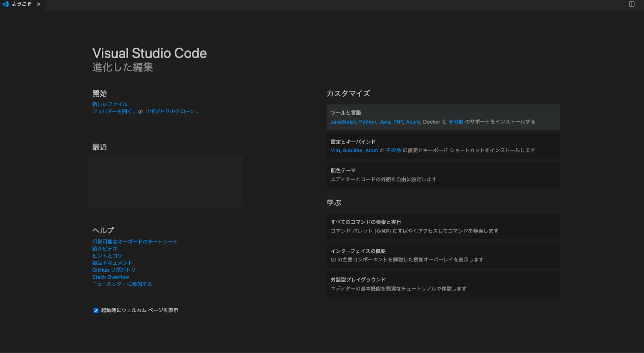Open the 対話型プレイグラウンド card
This screenshot has height=353, width=644.
[443, 284]
